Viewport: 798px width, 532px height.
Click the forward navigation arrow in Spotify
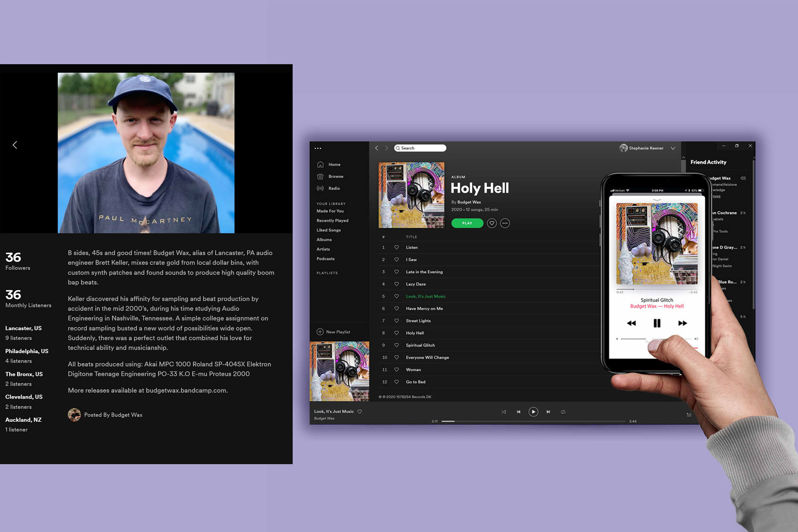click(387, 148)
